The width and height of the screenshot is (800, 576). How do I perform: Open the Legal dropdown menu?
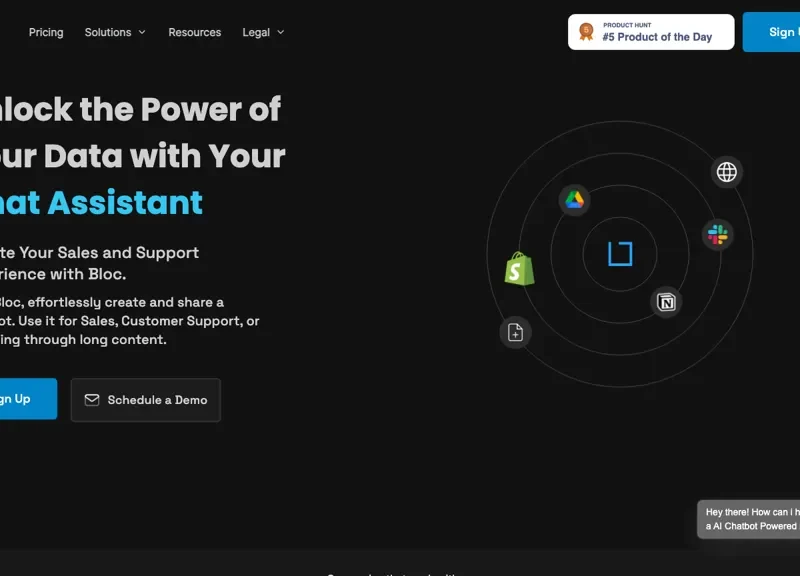263,32
